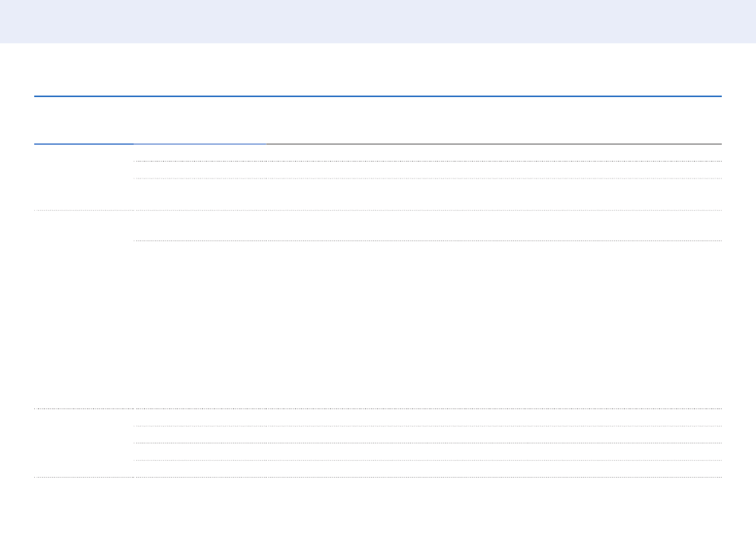The width and height of the screenshot is (756, 535).
Task: Click the third taller row of first section
Action: [427, 194]
